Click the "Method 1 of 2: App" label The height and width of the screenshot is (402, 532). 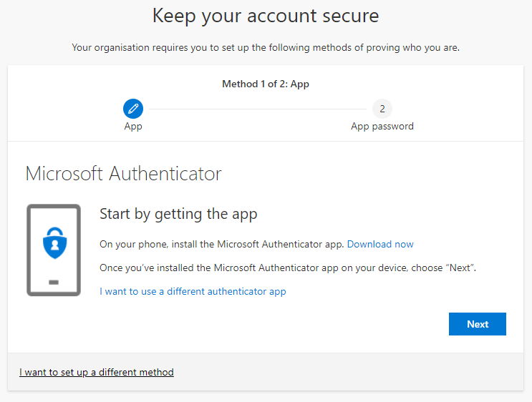pyautogui.click(x=266, y=84)
